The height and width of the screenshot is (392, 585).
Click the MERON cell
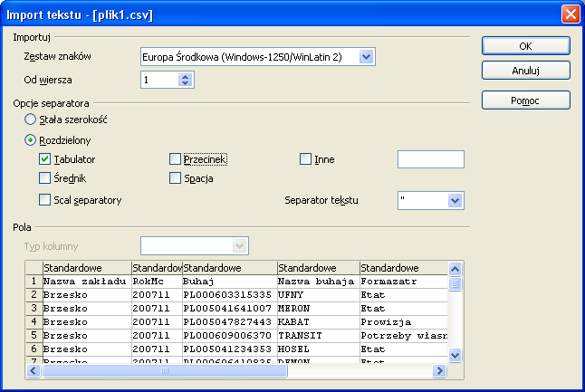tap(319, 309)
